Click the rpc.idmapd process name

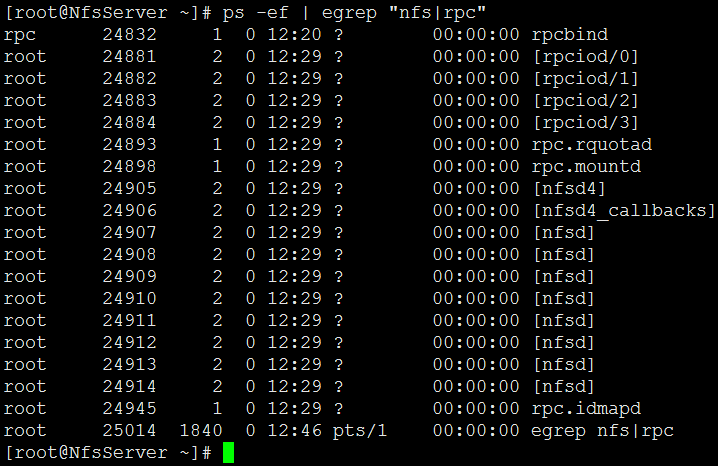(586, 408)
